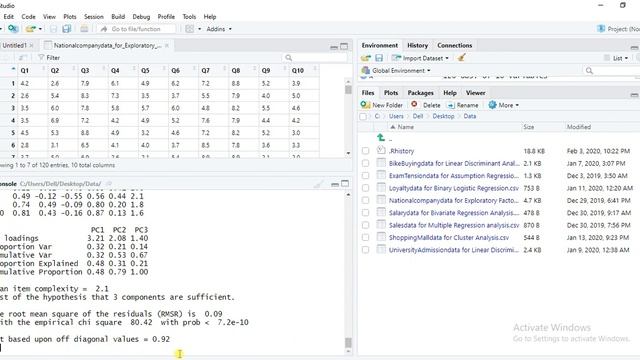Click the Rename button in Files pane
Viewport: 640px width, 360px height.
click(462, 105)
